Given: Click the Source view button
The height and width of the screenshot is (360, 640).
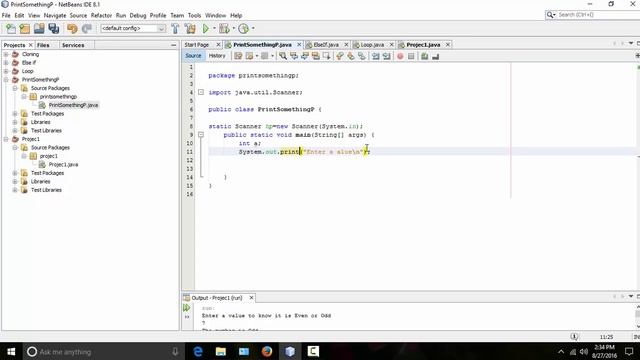Looking at the screenshot, I should pos(193,56).
